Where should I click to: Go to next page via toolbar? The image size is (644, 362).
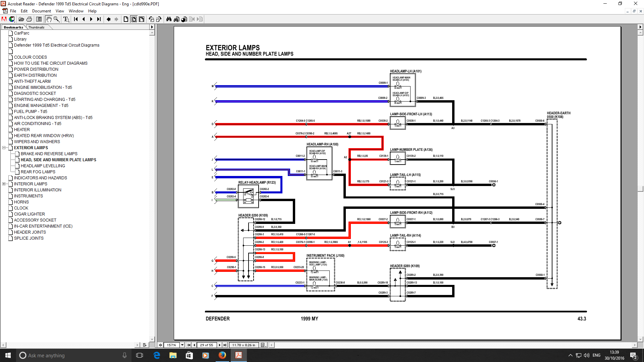[91, 19]
